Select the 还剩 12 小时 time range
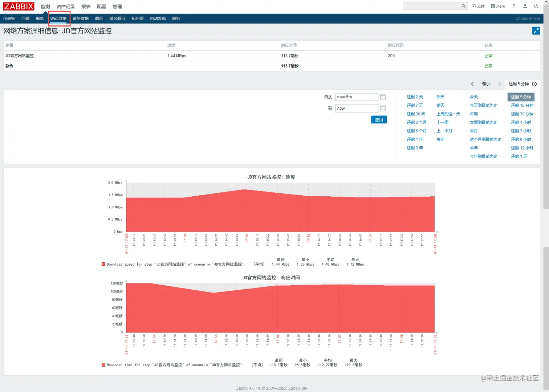The height and width of the screenshot is (392, 549). coord(522,148)
